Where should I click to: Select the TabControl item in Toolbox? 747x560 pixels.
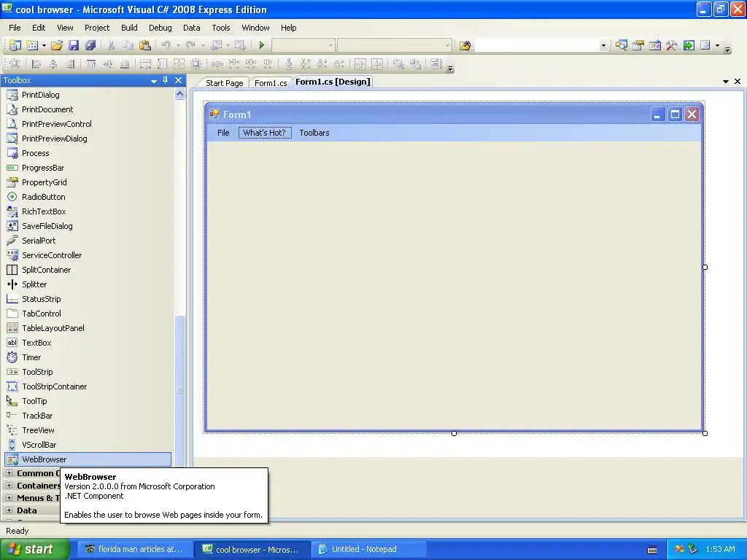(x=88, y=314)
